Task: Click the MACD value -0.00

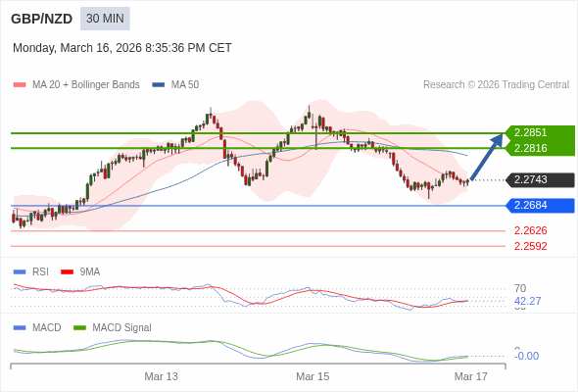Action: tap(526, 356)
